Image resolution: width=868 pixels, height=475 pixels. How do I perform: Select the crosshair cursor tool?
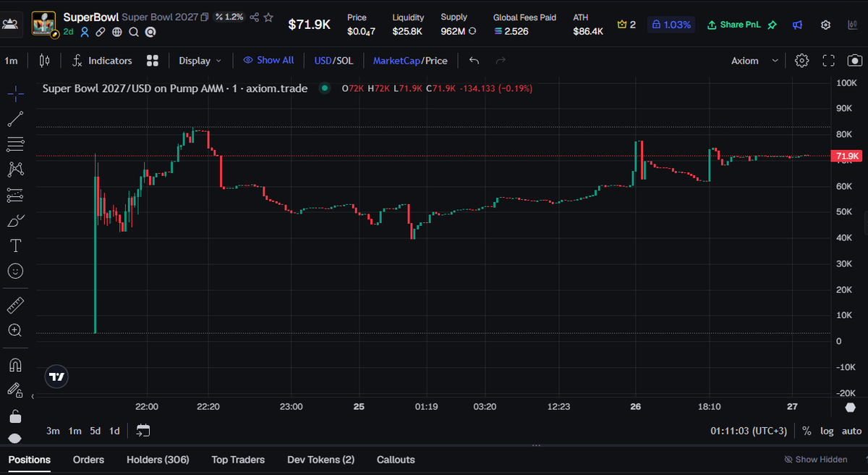pos(15,93)
